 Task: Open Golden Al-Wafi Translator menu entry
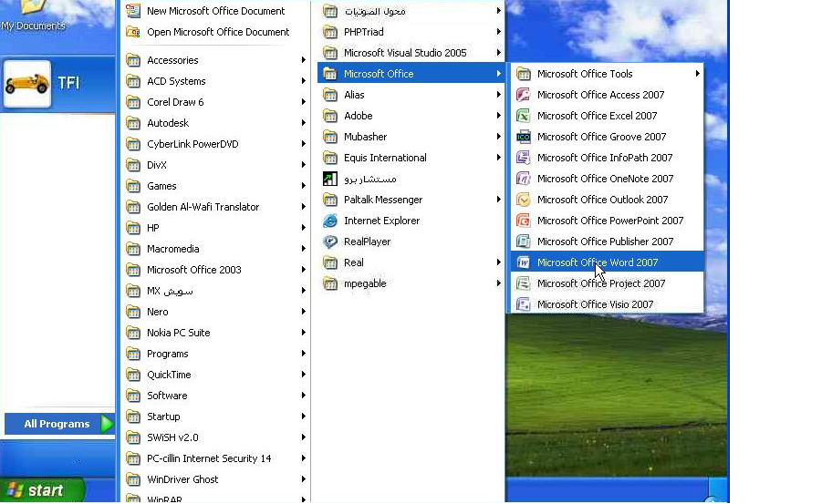[216, 207]
